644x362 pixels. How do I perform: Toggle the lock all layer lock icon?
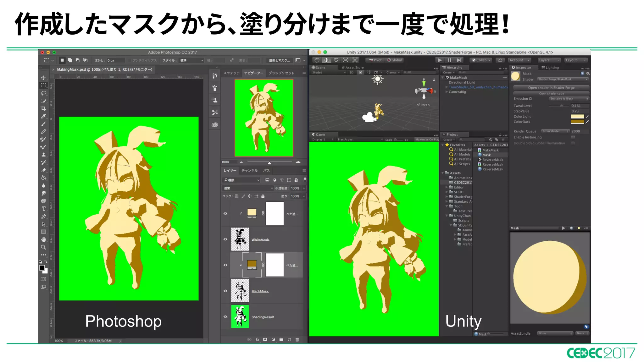pos(263,196)
